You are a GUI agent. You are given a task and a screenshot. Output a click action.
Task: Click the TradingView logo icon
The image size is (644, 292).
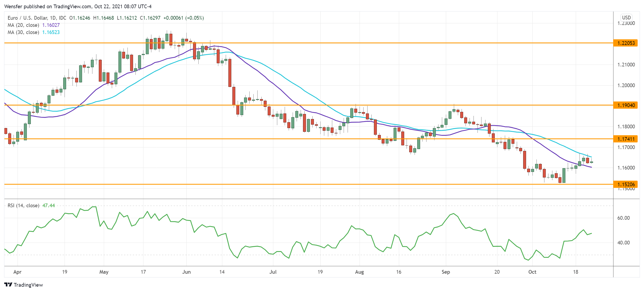pos(8,285)
